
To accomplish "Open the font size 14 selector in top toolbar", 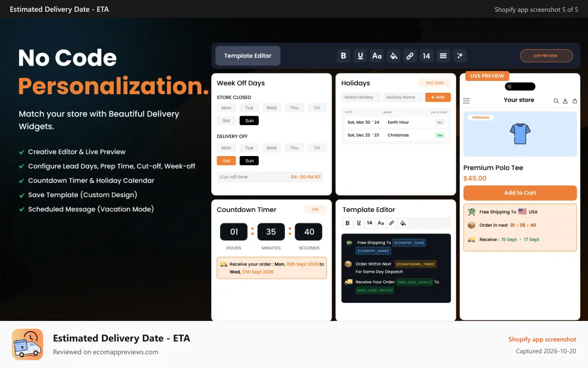I will pyautogui.click(x=427, y=56).
